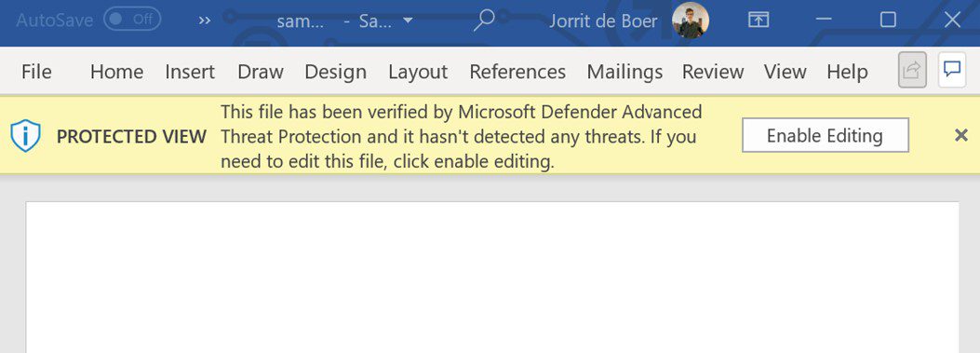Click the document file name in title bar

tap(300, 21)
